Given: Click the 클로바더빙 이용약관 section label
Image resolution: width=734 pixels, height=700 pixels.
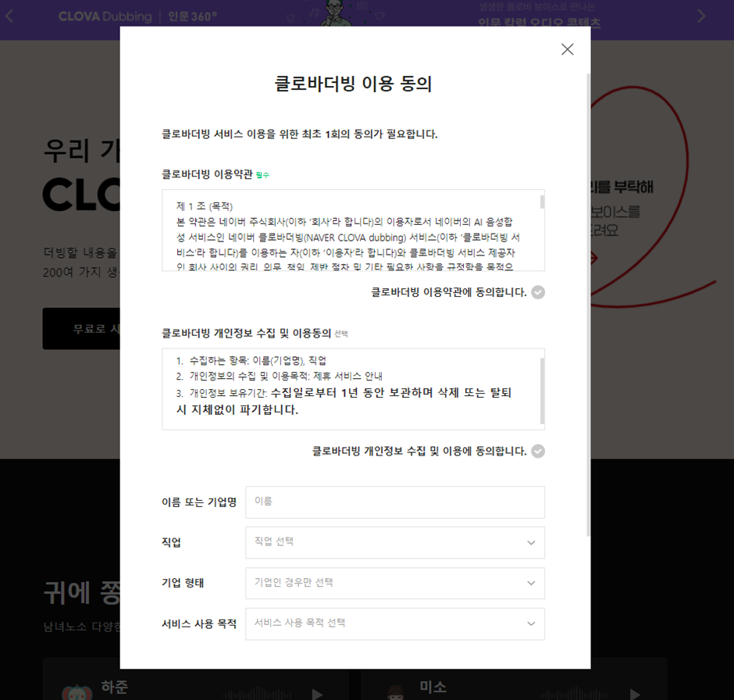Looking at the screenshot, I should tap(207, 174).
